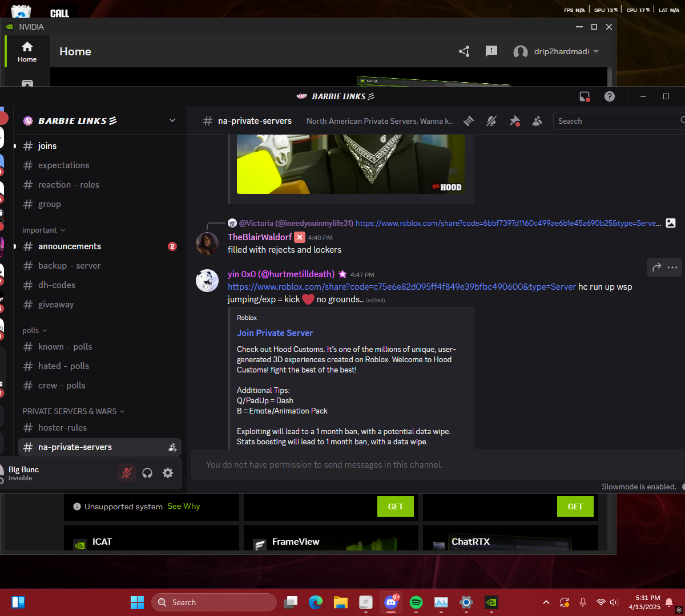This screenshot has height=616, width=685.
Task: Click yin 0x0 (@hurtmetilldeath) username
Action: pos(281,274)
